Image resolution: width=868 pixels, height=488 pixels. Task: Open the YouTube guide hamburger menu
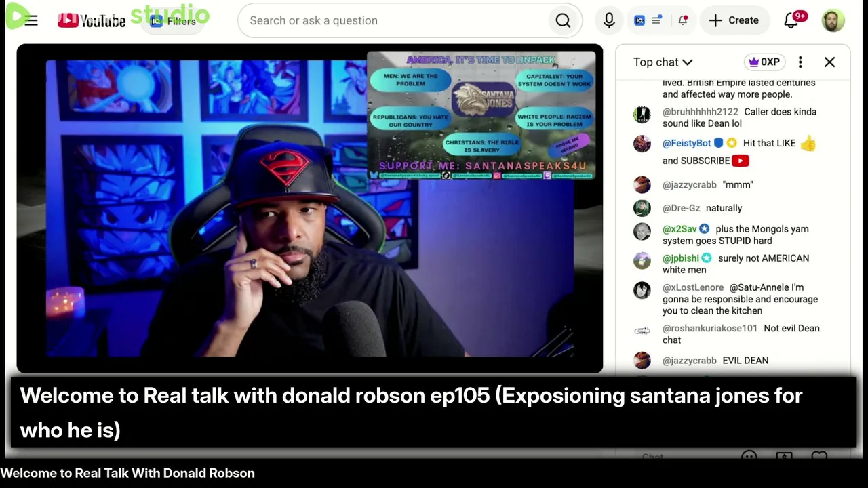[x=31, y=20]
